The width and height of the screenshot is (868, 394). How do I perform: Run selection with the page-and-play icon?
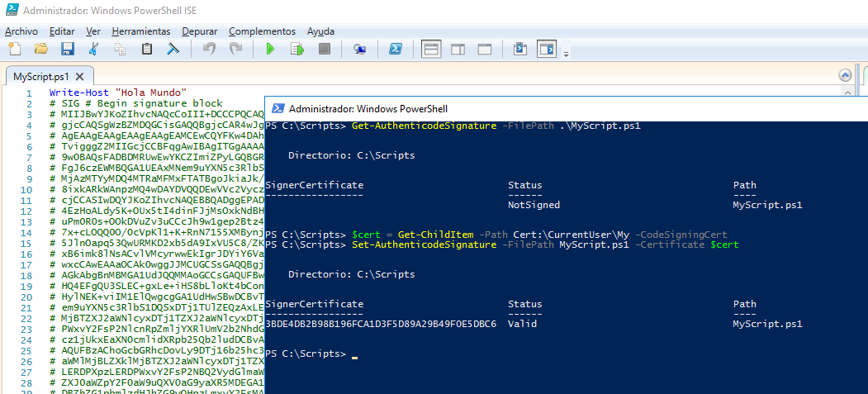click(x=298, y=49)
